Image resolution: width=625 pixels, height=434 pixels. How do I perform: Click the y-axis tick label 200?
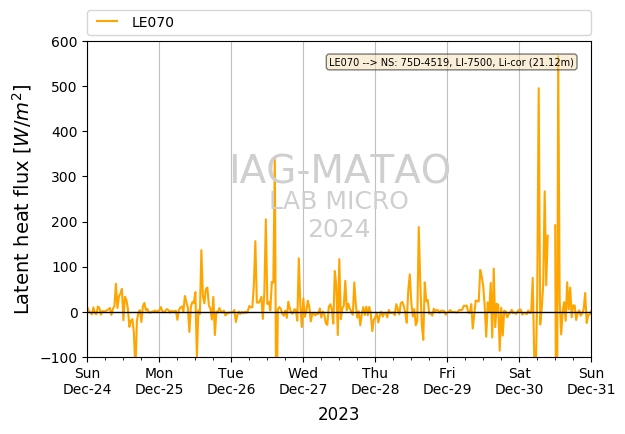coord(64,222)
